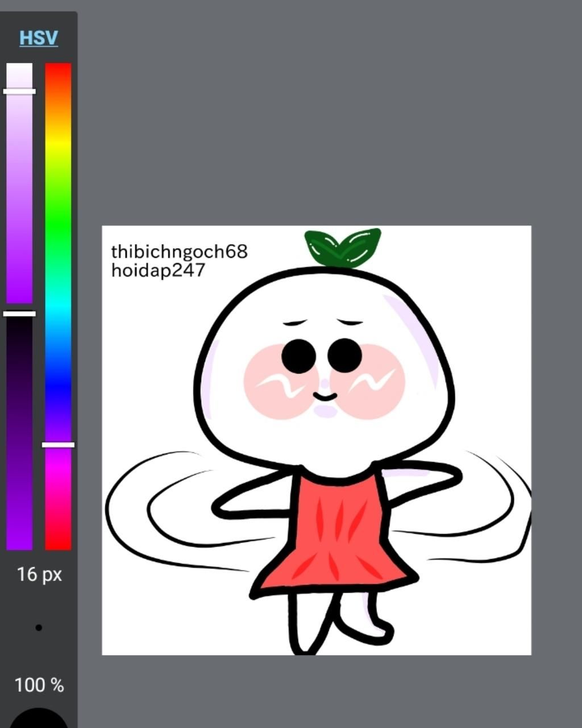Viewport: 582px width, 728px height.
Task: Click the hoidap247 text on canvas
Action: click(158, 270)
